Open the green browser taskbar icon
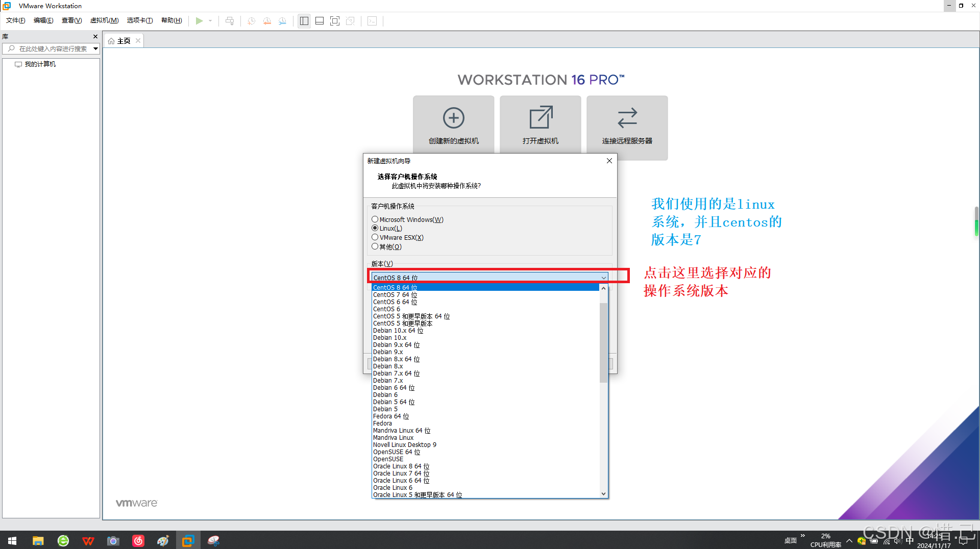The height and width of the screenshot is (549, 980). coord(63,540)
